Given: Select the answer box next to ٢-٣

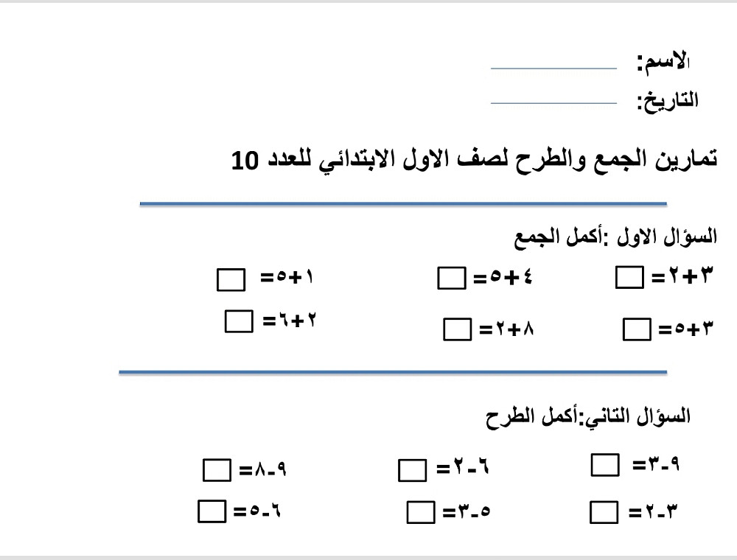Looking at the screenshot, I should [x=605, y=511].
